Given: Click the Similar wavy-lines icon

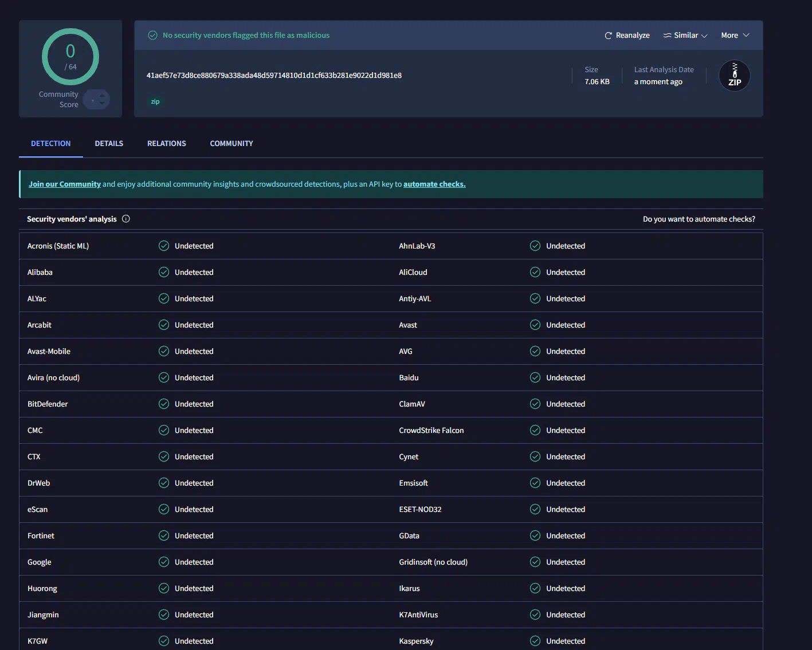Looking at the screenshot, I should [x=667, y=36].
